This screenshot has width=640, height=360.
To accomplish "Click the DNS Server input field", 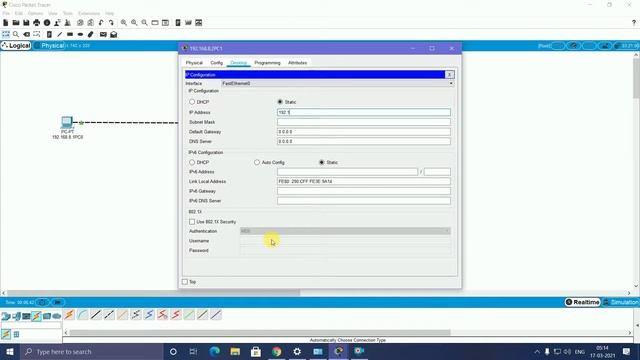I will coord(364,141).
